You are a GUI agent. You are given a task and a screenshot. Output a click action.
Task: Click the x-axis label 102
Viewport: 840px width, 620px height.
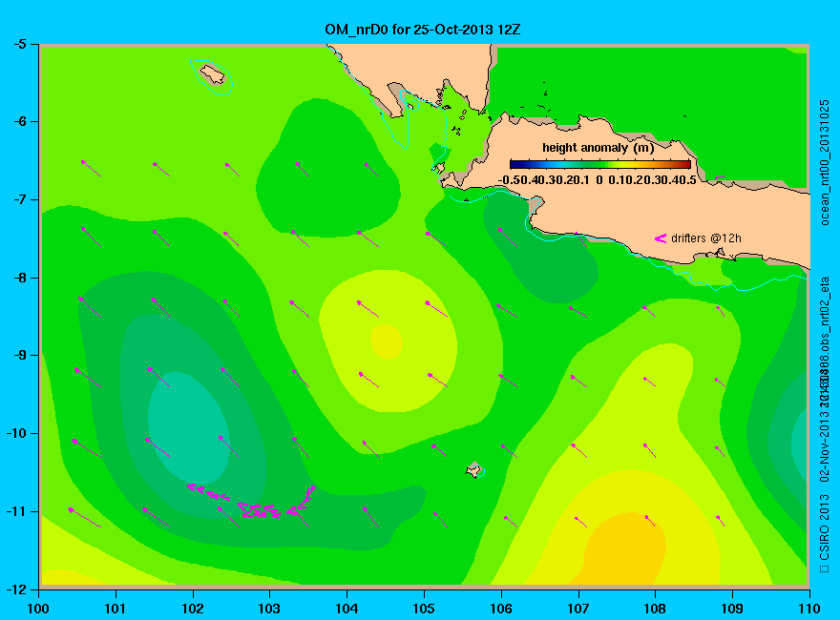coord(192,609)
